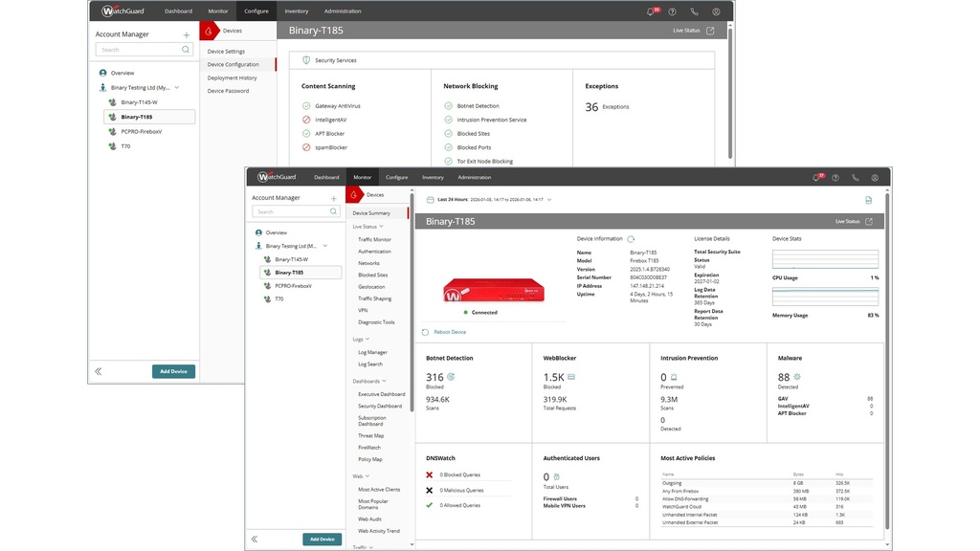Open Inventory menu in the front Monitor window

tap(433, 177)
